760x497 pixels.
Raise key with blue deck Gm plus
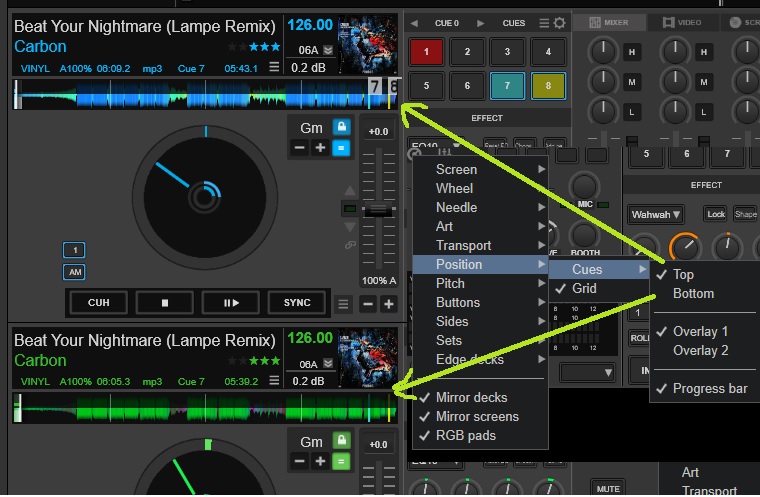coord(320,147)
